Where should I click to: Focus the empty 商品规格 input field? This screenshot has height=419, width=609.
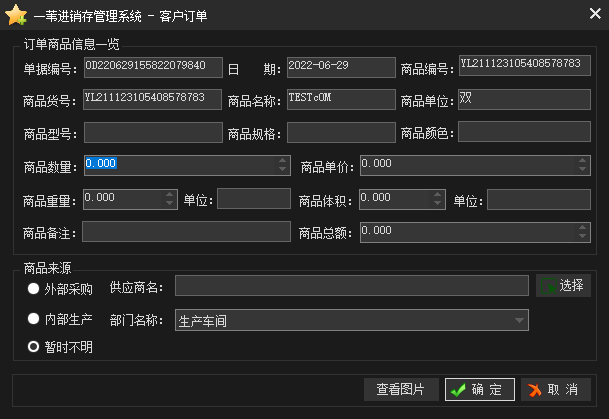pyautogui.click(x=341, y=132)
